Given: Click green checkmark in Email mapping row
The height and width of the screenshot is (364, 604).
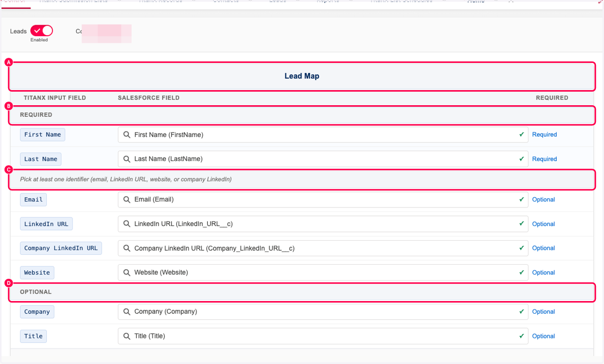Looking at the screenshot, I should 521,200.
